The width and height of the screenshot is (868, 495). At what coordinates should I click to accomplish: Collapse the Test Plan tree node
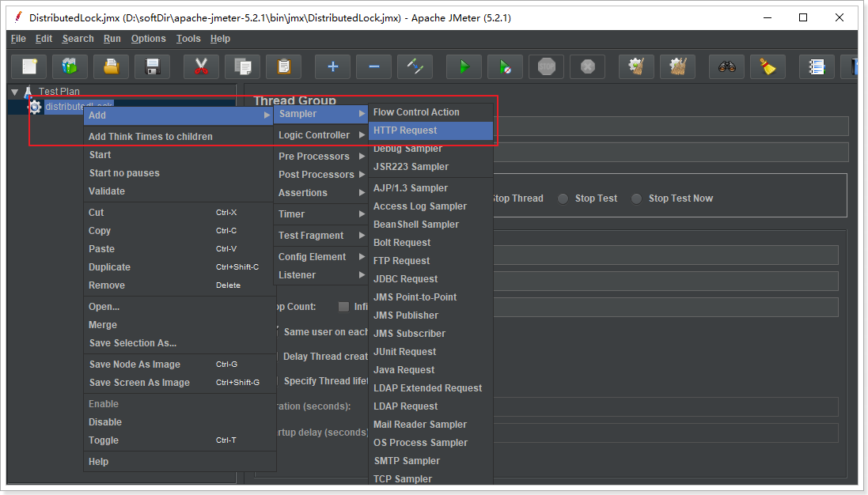(x=15, y=92)
